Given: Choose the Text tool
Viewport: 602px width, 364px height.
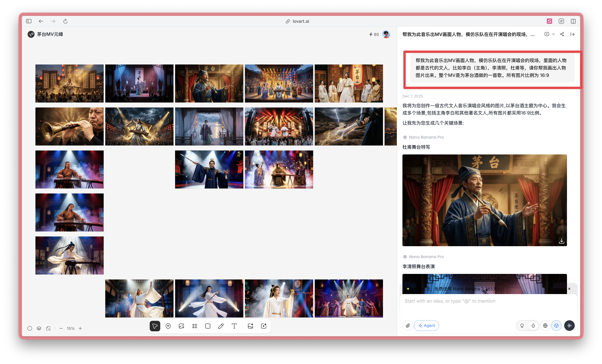Looking at the screenshot, I should click(234, 326).
